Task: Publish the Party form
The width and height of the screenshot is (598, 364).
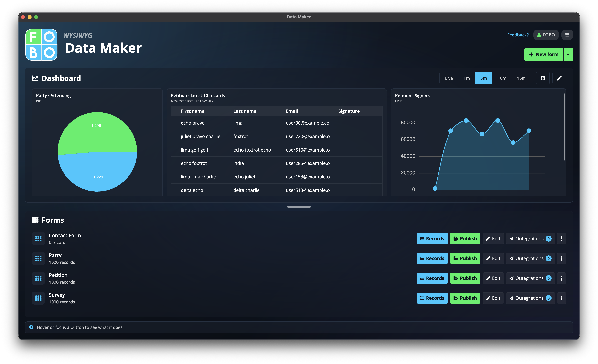Action: point(465,259)
